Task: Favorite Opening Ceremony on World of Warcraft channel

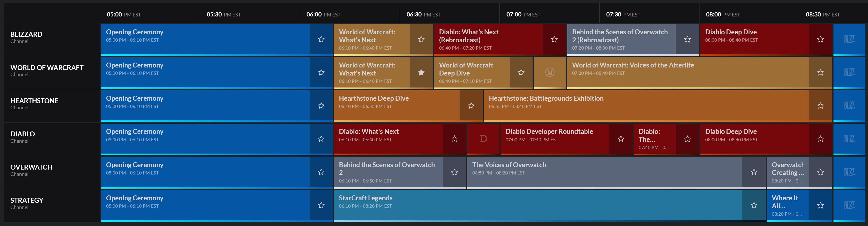Action: pos(321,72)
